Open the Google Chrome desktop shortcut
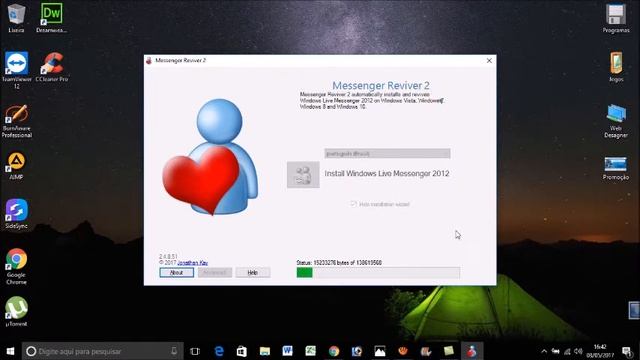This screenshot has height=360, width=640. [16, 266]
